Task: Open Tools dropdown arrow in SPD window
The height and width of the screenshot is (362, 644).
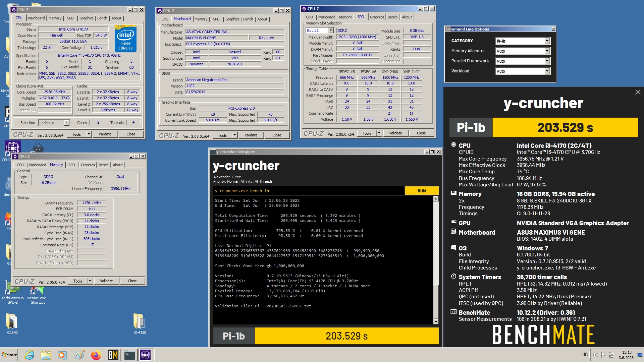Action: click(379, 133)
